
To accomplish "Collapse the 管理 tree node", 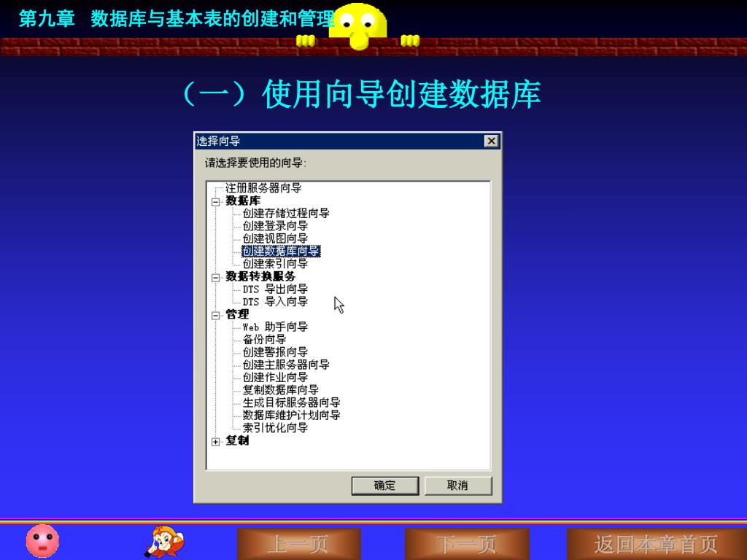I will coord(216,315).
